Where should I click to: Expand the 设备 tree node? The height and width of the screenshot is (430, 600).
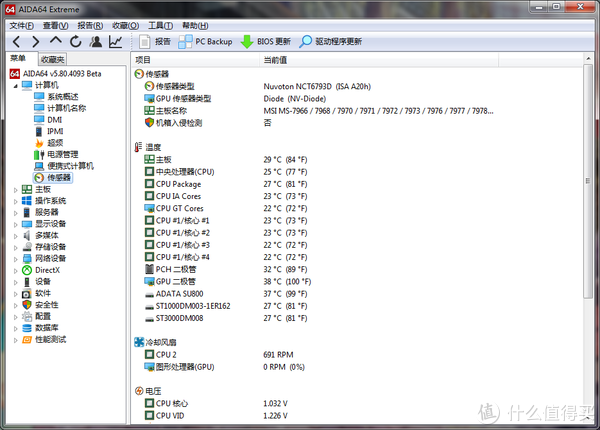15,282
